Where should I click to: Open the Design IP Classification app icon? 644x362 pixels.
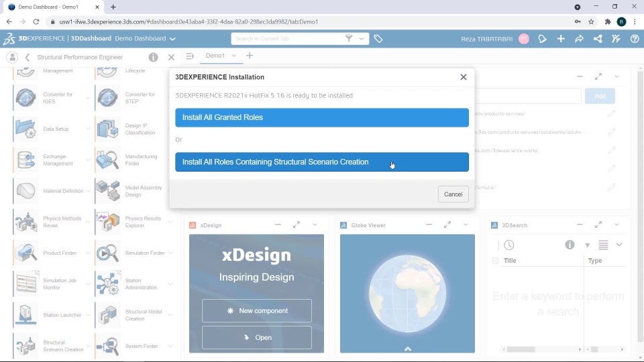(107, 129)
